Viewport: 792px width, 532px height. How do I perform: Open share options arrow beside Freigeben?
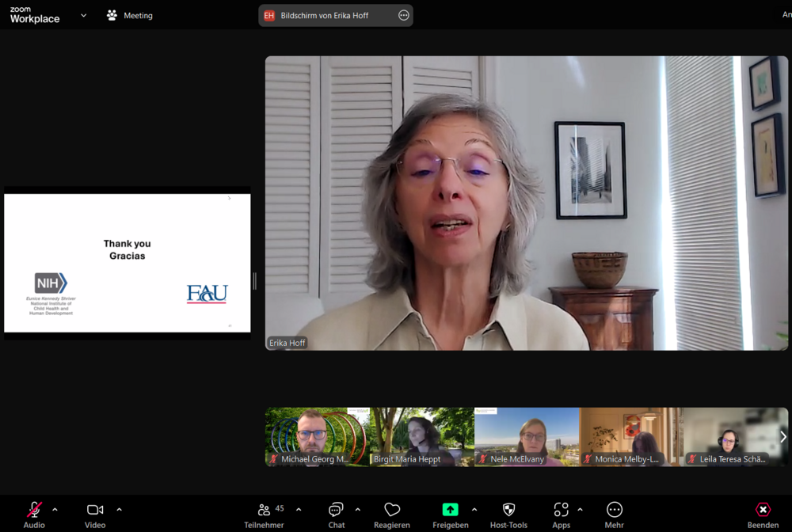point(474,509)
